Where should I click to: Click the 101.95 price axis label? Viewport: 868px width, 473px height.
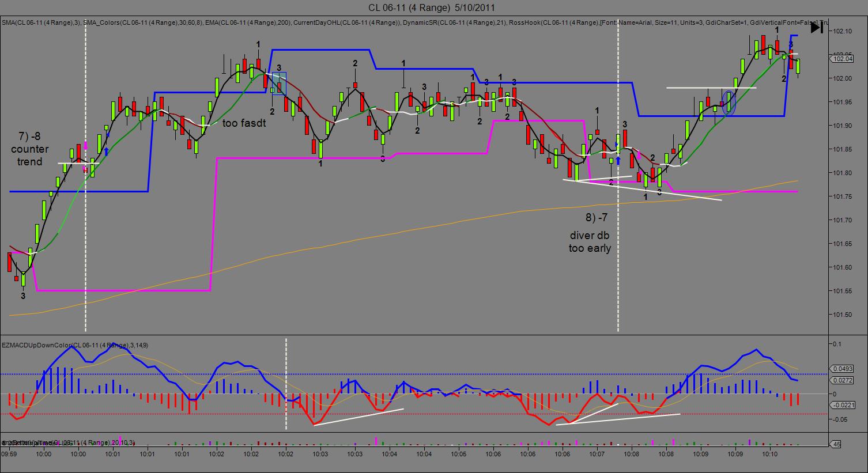842,102
